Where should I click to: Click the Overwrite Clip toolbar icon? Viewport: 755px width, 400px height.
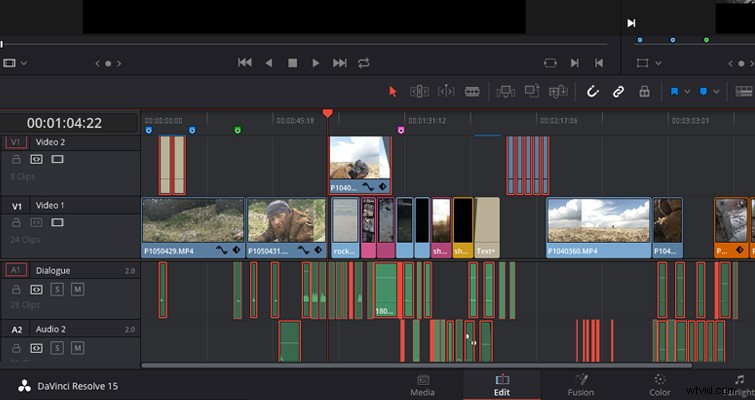532,91
